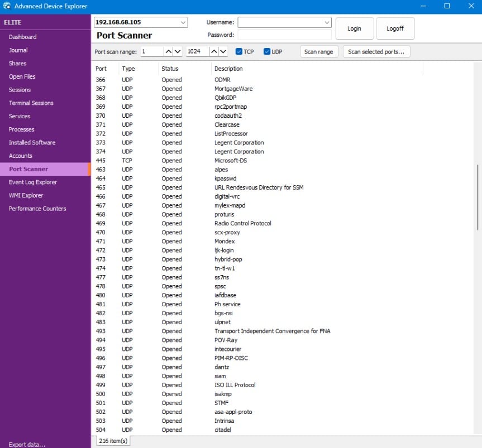Select the ss7ns port 477 row
The height and width of the screenshot is (448, 482).
[x=257, y=277]
